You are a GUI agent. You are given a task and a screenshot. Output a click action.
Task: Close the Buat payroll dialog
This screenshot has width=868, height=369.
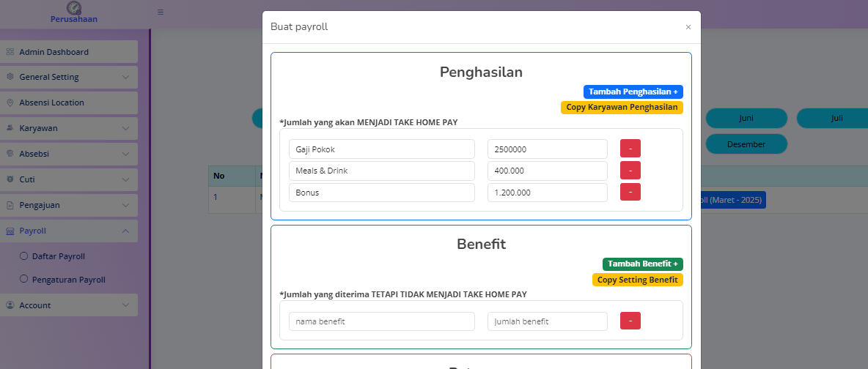tap(688, 27)
